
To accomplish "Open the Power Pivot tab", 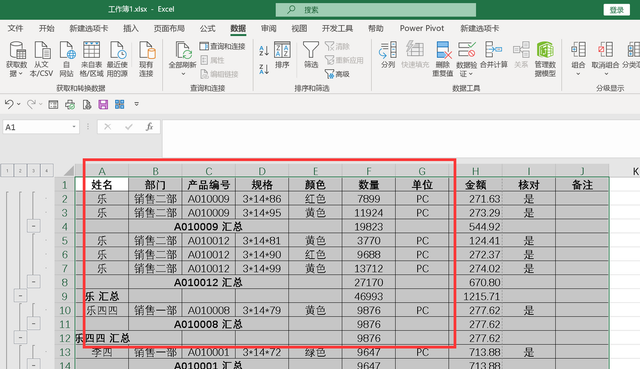I will pyautogui.click(x=422, y=28).
